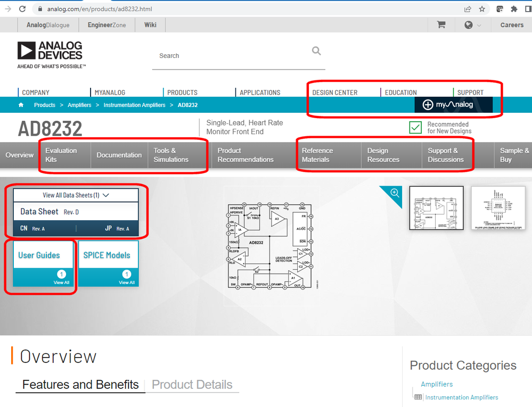This screenshot has height=407, width=532.
Task: Open Instrumentation Amplifiers category link
Action: click(x=462, y=397)
